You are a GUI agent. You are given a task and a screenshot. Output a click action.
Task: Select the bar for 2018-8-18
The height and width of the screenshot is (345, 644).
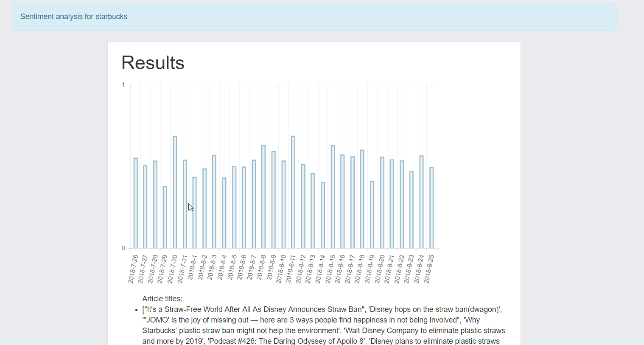[362, 199]
